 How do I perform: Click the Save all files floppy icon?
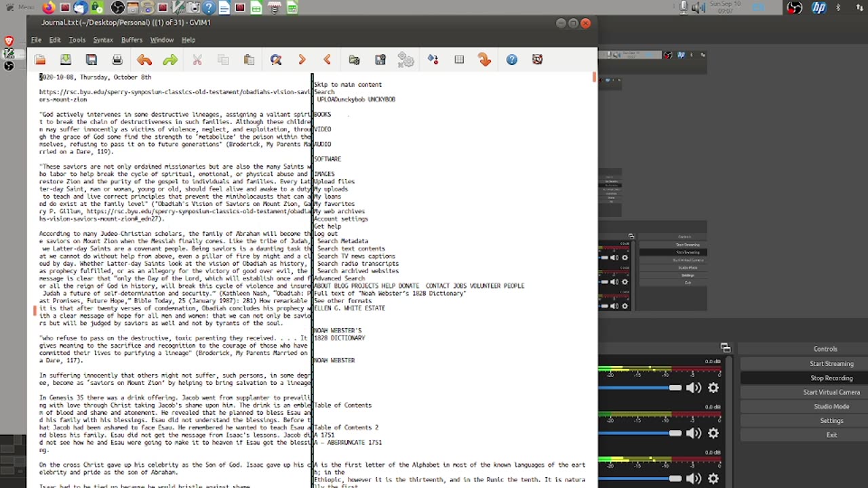tap(92, 60)
